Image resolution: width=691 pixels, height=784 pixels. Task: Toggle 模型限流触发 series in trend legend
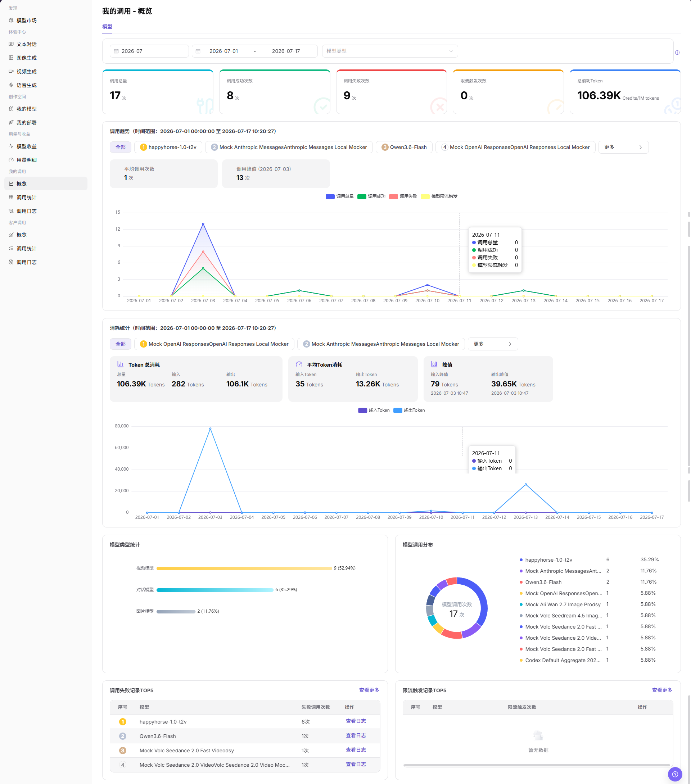(439, 196)
